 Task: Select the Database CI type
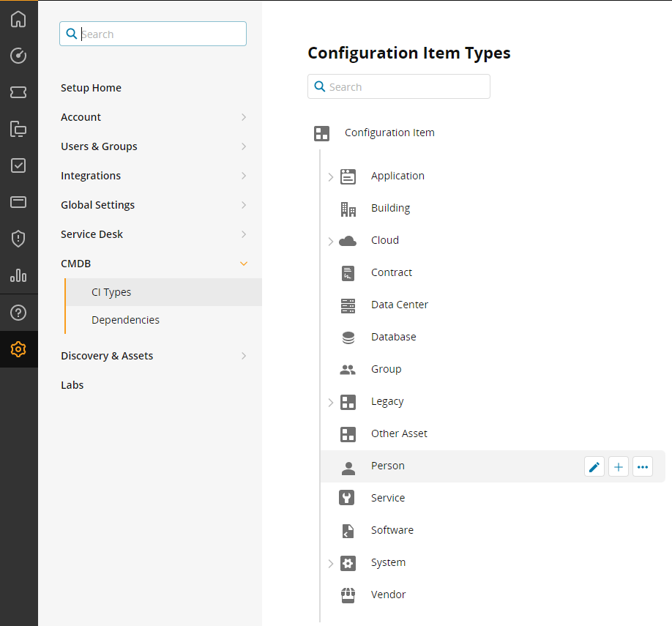click(393, 337)
